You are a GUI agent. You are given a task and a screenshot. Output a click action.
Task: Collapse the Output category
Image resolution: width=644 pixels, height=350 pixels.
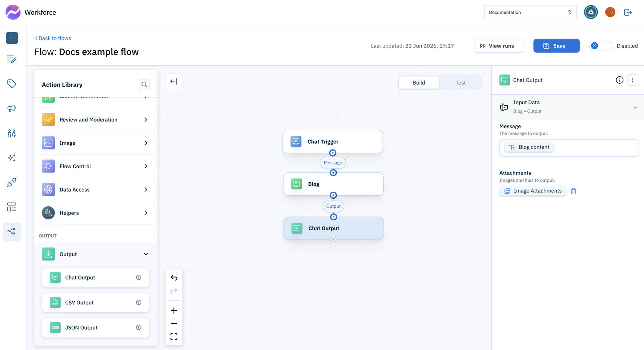click(x=96, y=254)
